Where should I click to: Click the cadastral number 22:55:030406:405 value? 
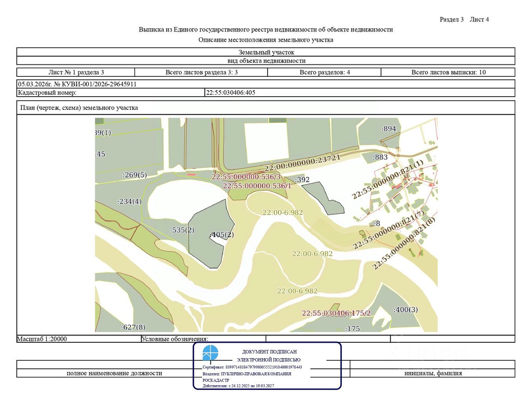(x=231, y=92)
